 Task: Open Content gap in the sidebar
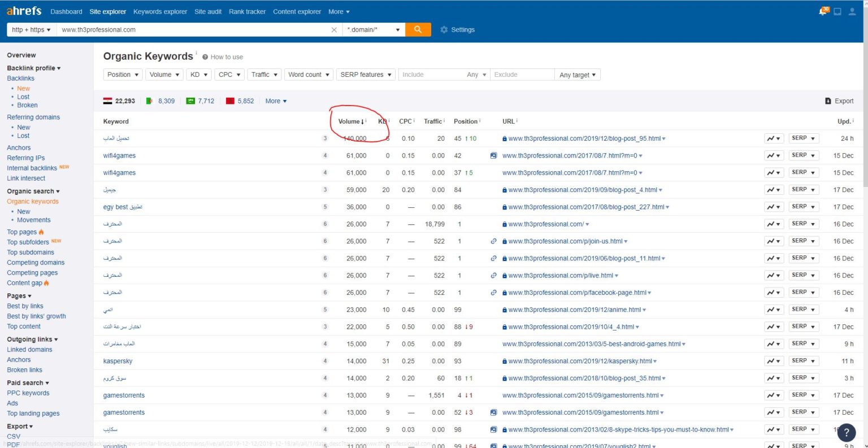tap(25, 283)
